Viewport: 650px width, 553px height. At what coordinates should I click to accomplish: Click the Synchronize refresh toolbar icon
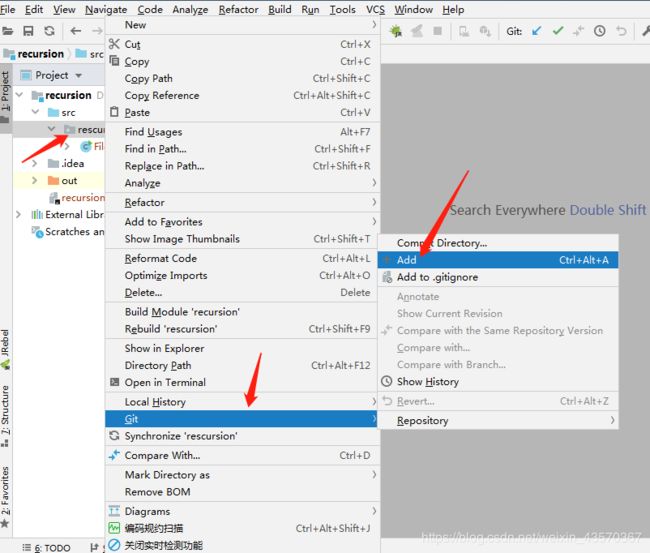point(49,31)
